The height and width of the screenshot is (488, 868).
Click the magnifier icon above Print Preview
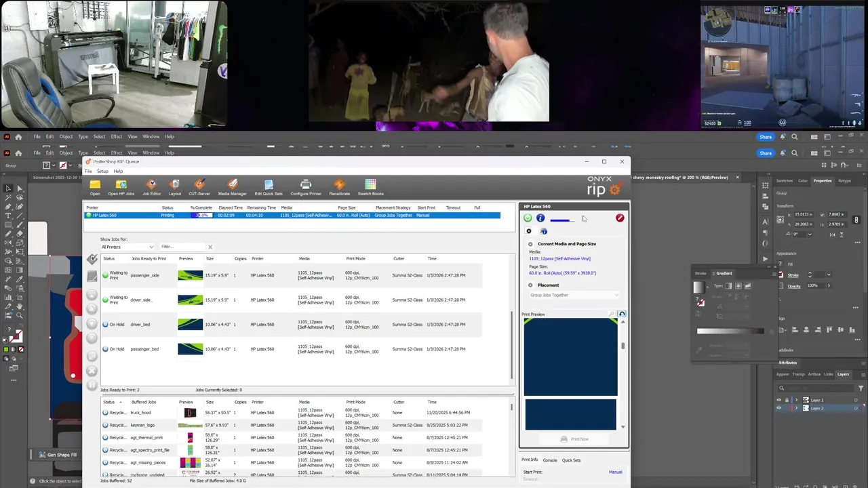coord(612,314)
